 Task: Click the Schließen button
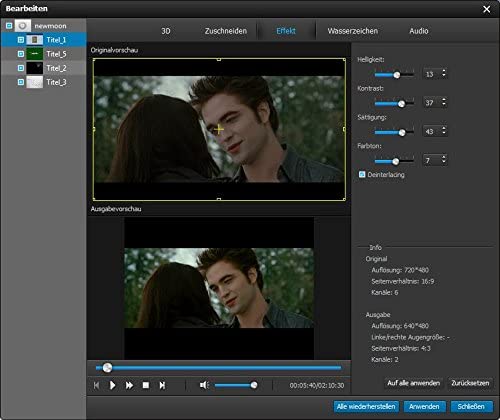click(471, 407)
